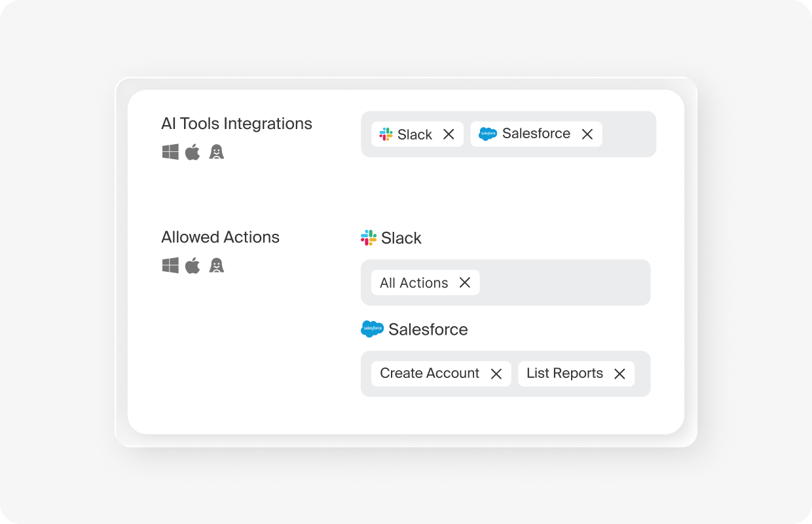Click the AI Tools Integrations label

(x=237, y=124)
